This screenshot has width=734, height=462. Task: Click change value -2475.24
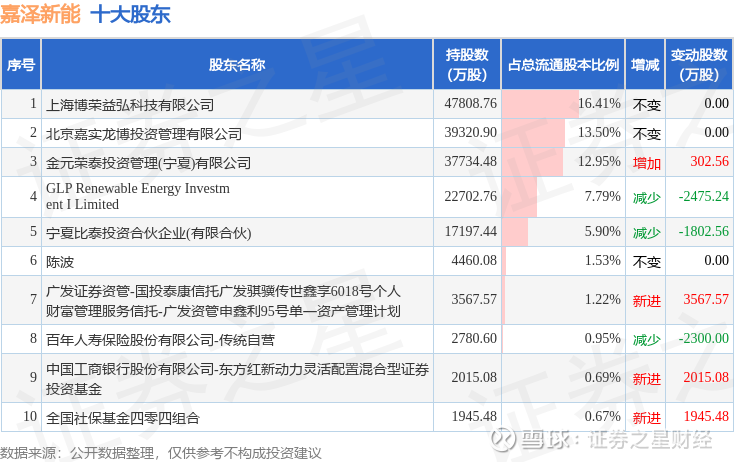(704, 196)
